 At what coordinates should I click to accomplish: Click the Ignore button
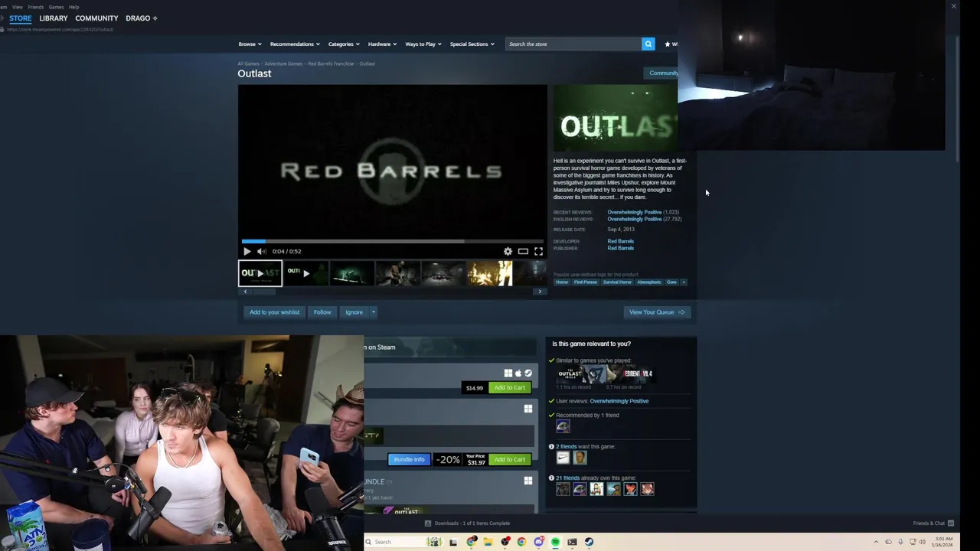click(354, 312)
